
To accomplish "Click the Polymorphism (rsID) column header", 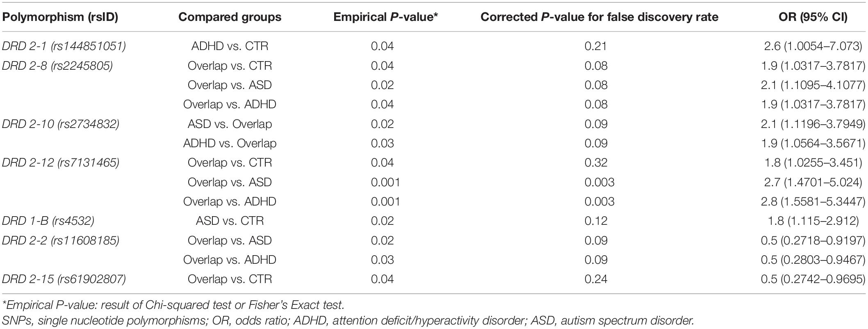I will click(x=60, y=17).
